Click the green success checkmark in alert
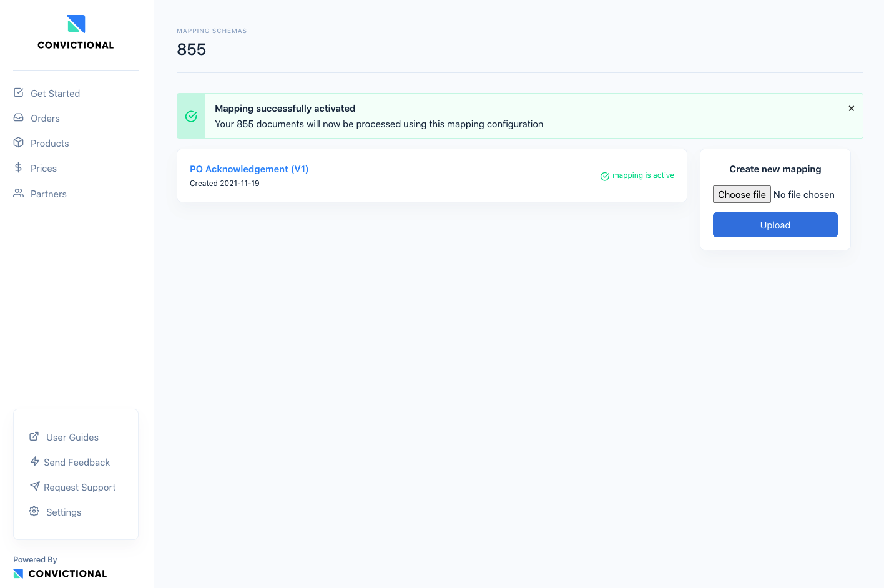 (191, 116)
